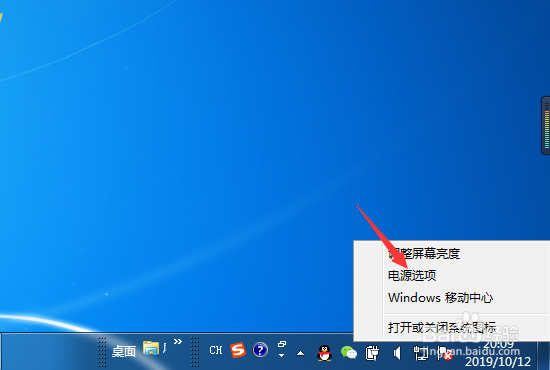Open the Libraries folder icon on taskbar
Screen dimensions: 550x370
(x=151, y=348)
